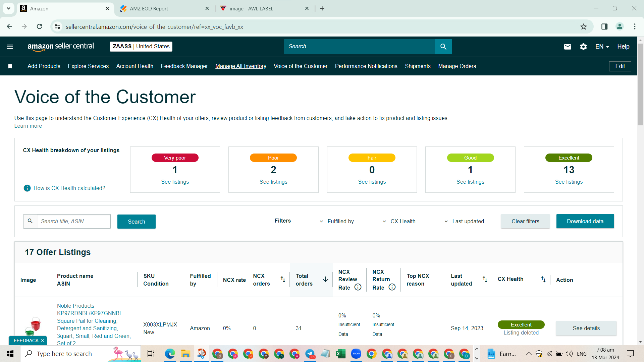Show the NCX Review Rate info tooltip
Image resolution: width=644 pixels, height=362 pixels.
coord(358,287)
